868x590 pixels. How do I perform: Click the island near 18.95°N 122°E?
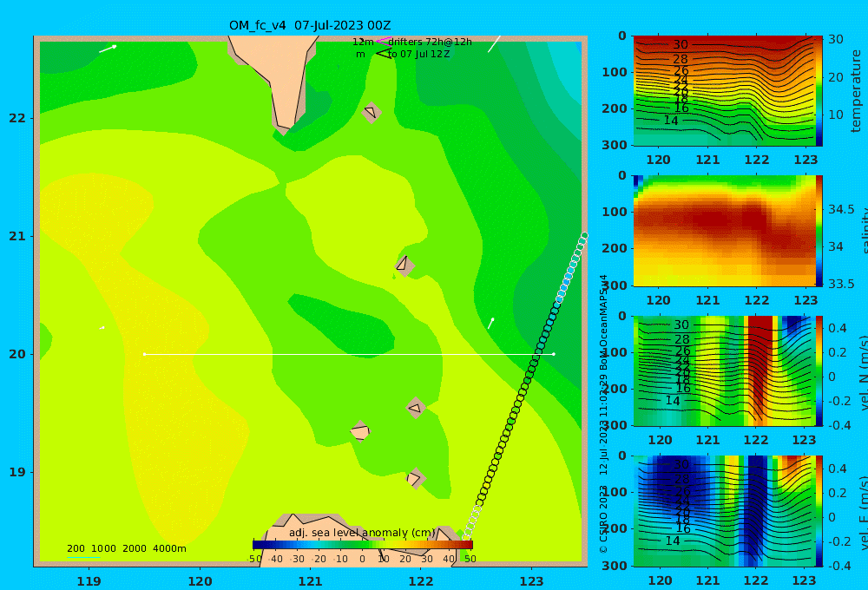(415, 479)
